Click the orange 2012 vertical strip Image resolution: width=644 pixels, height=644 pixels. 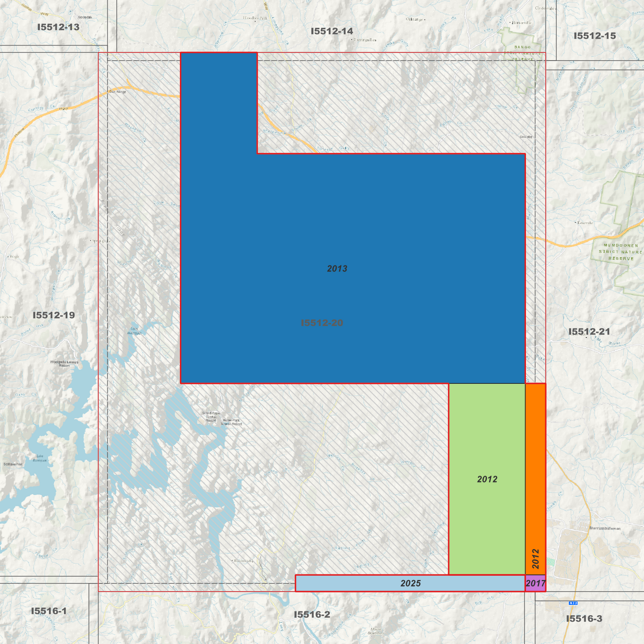[x=536, y=479]
